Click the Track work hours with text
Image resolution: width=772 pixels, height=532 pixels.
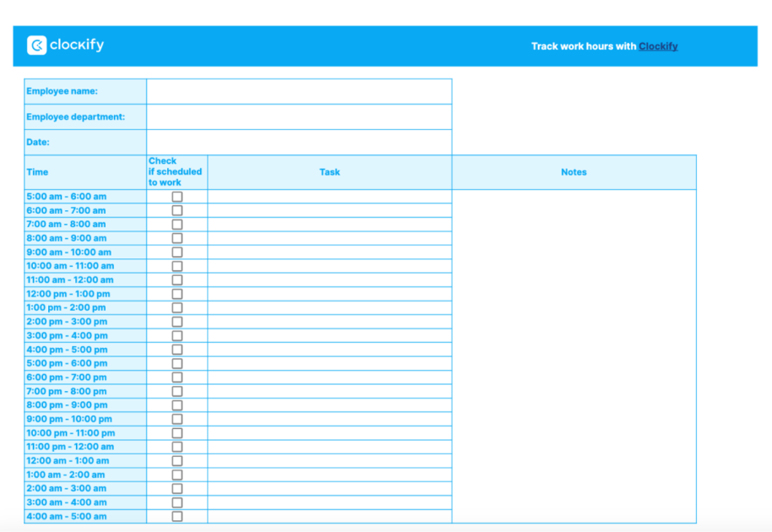click(x=583, y=46)
